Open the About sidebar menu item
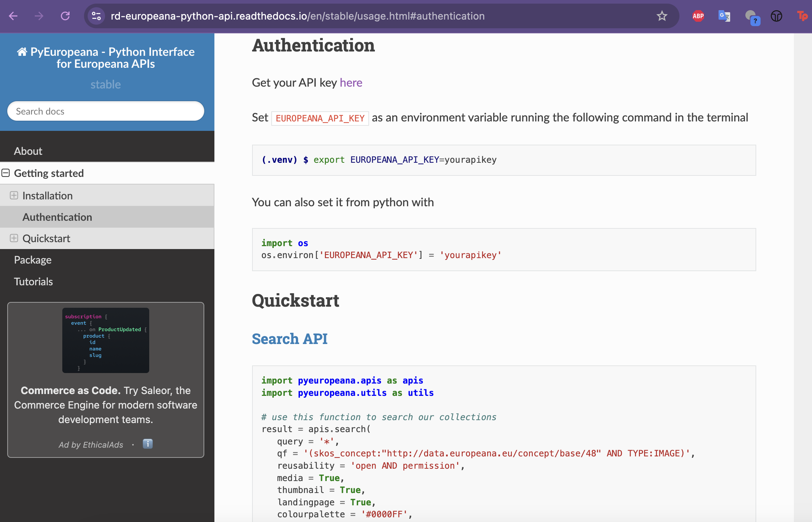Image resolution: width=812 pixels, height=522 pixels. pos(28,151)
